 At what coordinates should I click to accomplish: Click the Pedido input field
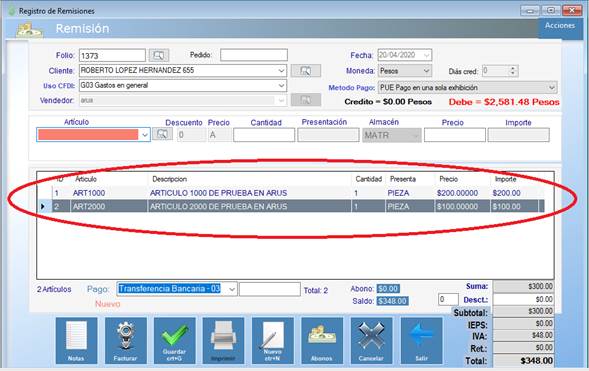[x=254, y=55]
